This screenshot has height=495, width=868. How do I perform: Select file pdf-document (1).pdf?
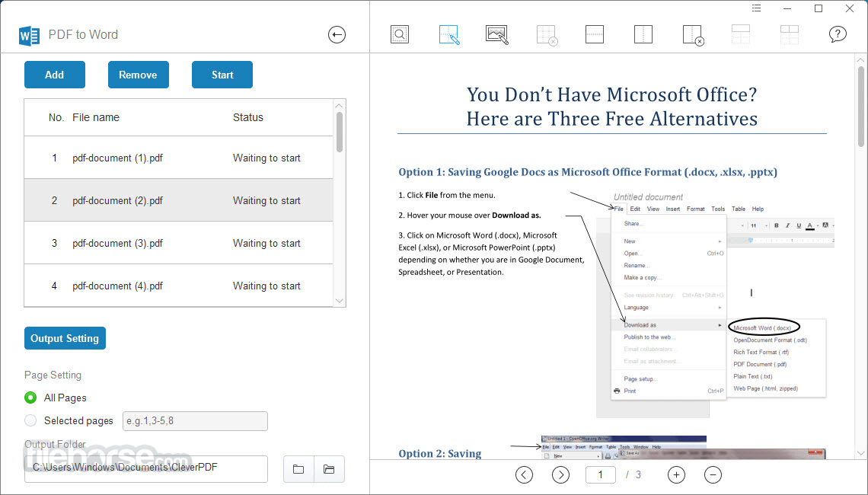pos(178,158)
